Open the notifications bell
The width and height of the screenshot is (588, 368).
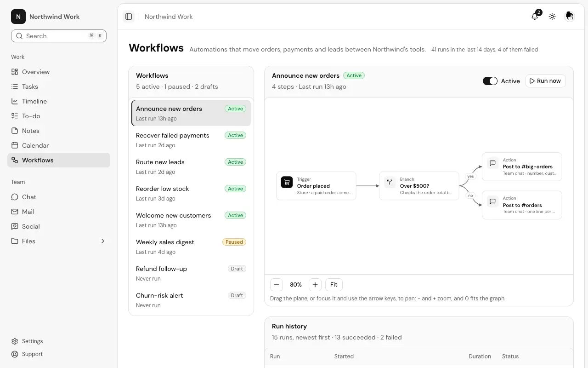click(535, 17)
